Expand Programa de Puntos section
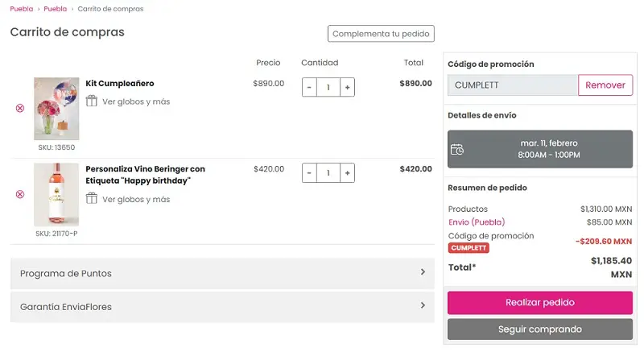Screen dimensions: 644x352 (x=222, y=273)
